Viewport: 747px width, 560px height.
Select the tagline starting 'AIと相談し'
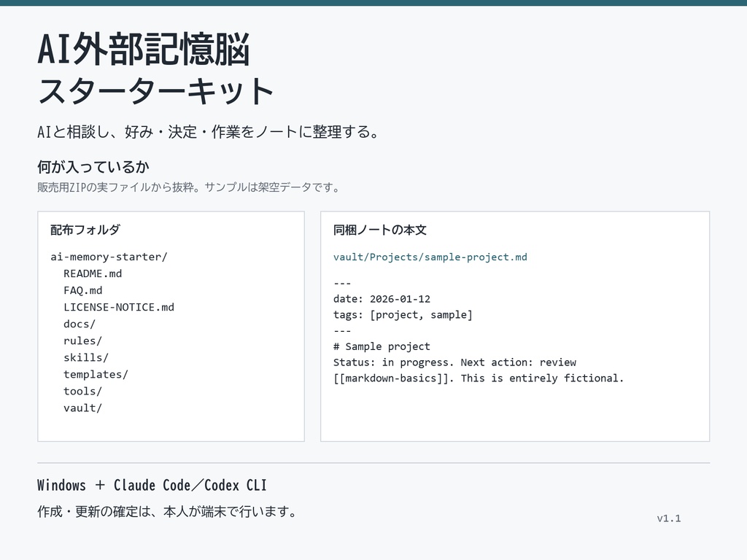(x=208, y=131)
